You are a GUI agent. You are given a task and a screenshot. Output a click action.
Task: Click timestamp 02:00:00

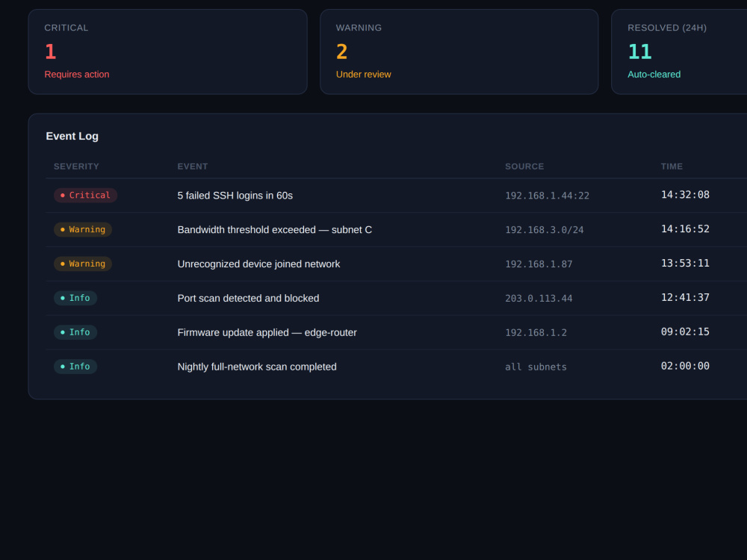click(685, 366)
